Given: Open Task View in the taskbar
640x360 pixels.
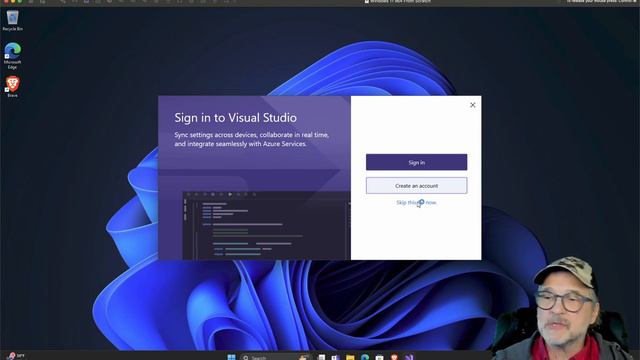Looking at the screenshot, I should click(322, 357).
